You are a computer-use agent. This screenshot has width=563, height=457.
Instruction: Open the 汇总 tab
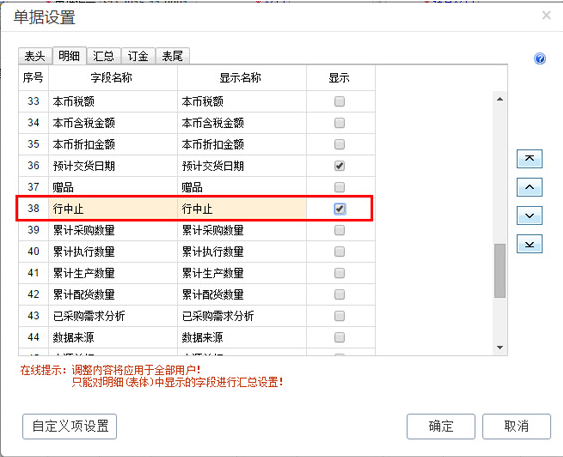103,56
